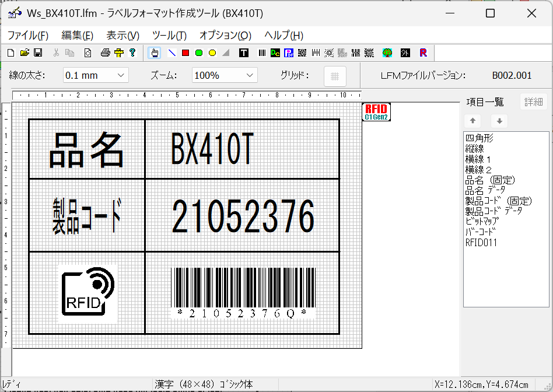Click the yellow ruler measure icon
Screen dimensions: 553x392
[119, 53]
